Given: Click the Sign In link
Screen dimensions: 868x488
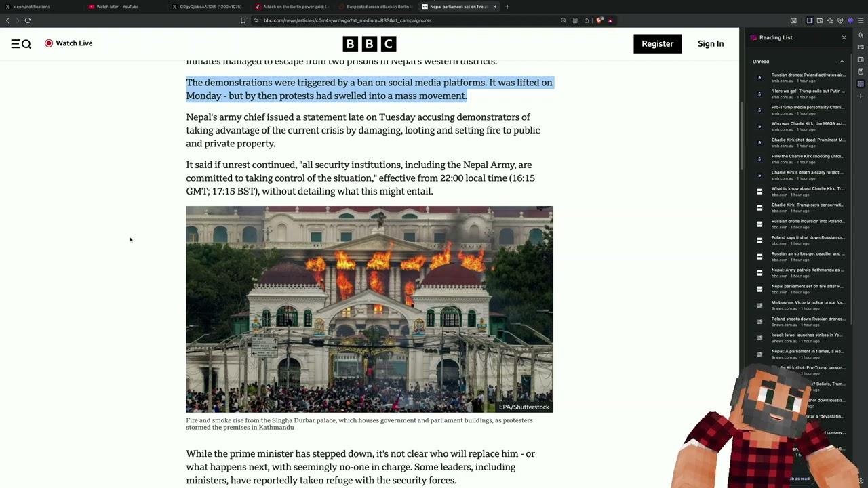Looking at the screenshot, I should 711,43.
